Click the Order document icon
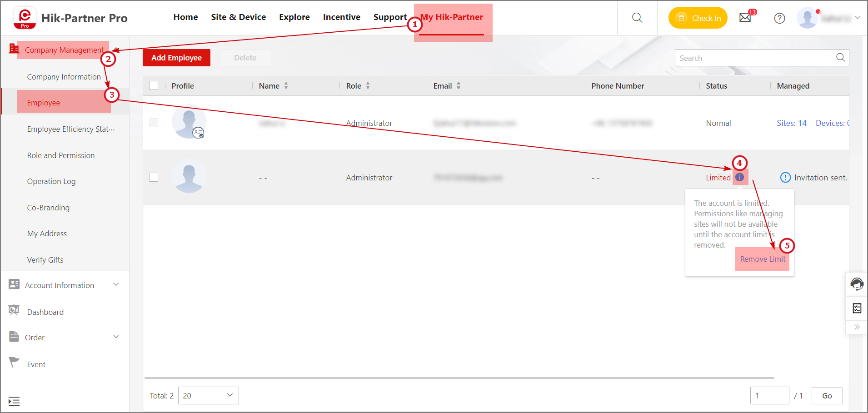 click(14, 337)
